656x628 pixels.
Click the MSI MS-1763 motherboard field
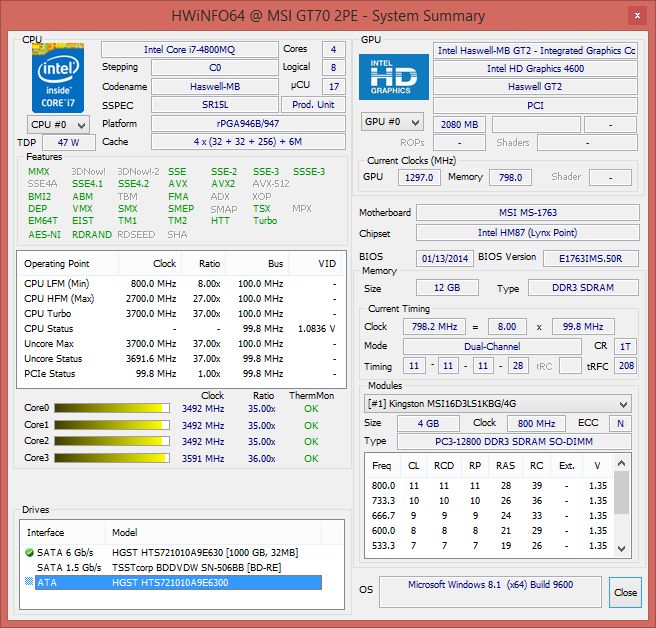(x=528, y=213)
